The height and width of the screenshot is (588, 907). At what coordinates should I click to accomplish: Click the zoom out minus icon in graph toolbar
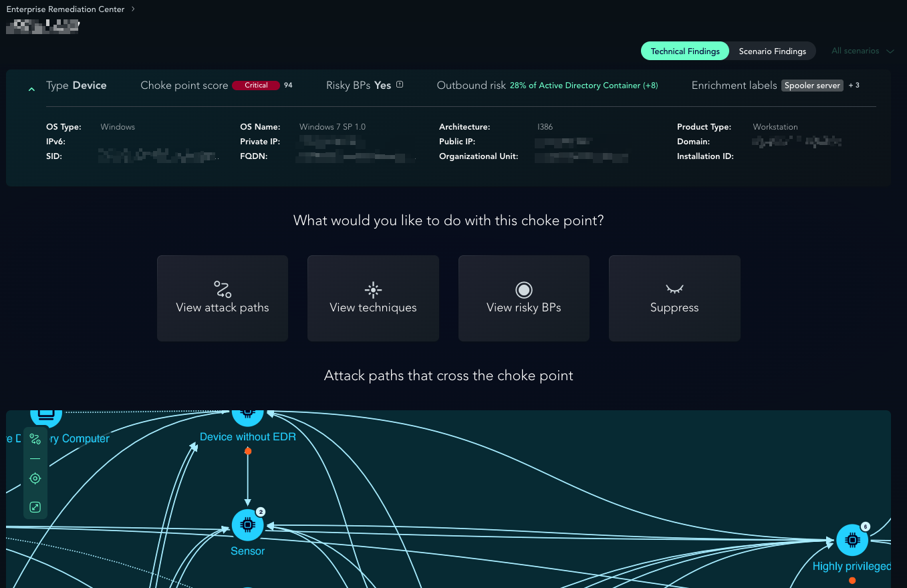pyautogui.click(x=35, y=459)
